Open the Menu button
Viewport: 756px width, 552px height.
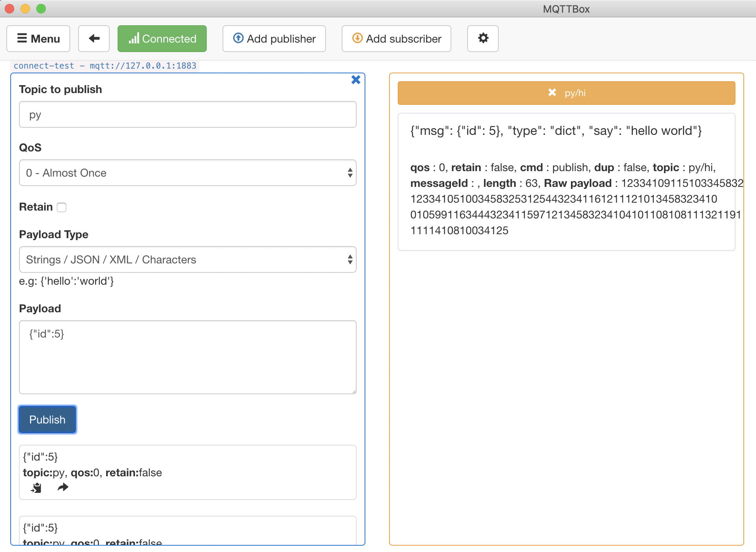tap(38, 39)
